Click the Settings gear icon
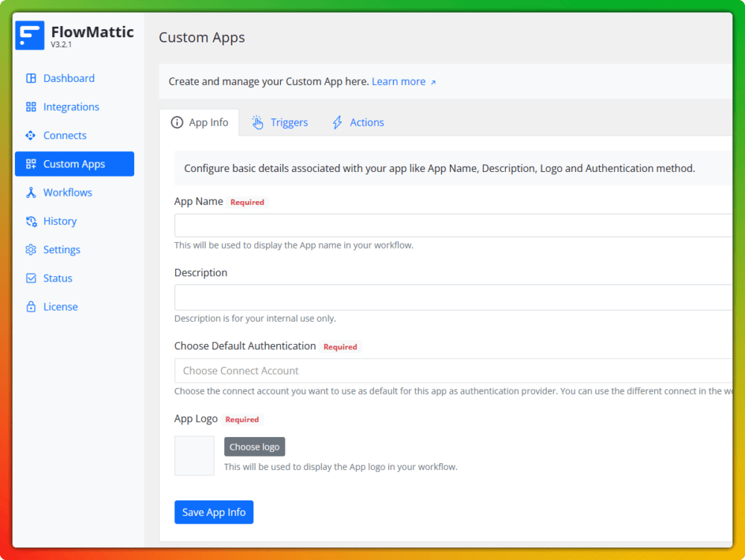Image resolution: width=745 pixels, height=560 pixels. pyautogui.click(x=31, y=250)
